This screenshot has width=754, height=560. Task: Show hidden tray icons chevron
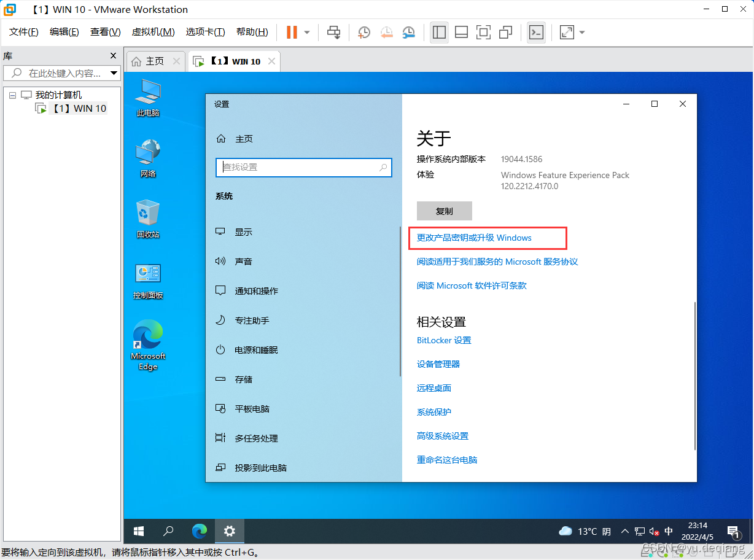tap(625, 531)
